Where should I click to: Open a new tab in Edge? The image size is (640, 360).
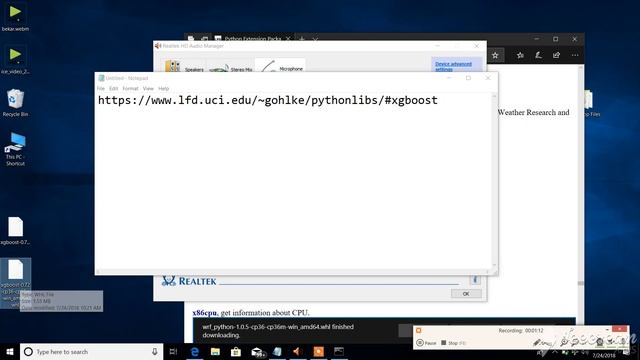(x=302, y=38)
